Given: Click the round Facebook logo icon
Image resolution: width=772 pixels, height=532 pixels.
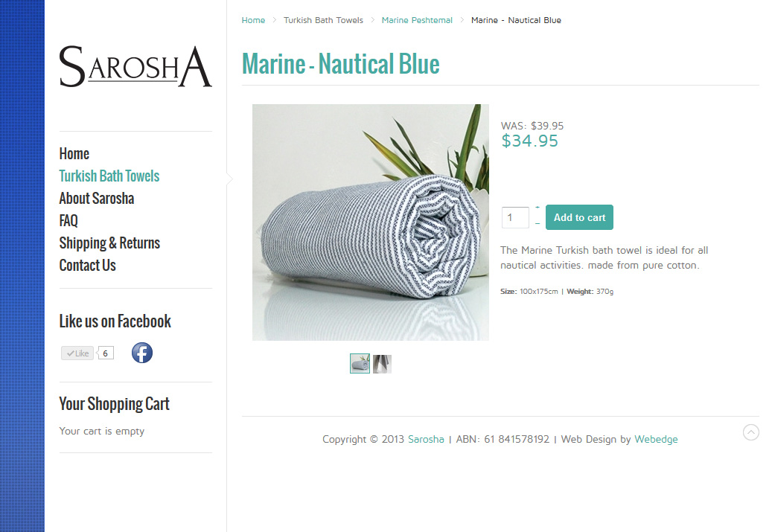Looking at the screenshot, I should pos(141,353).
